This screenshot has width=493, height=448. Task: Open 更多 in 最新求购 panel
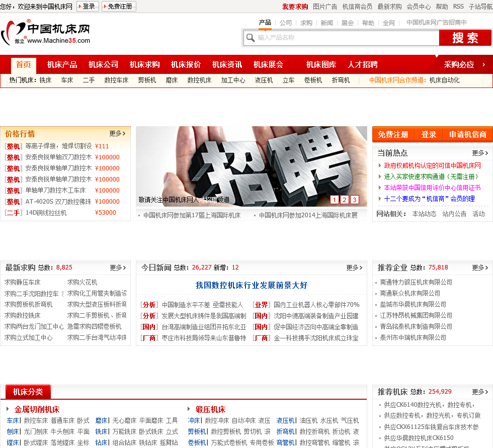click(118, 267)
